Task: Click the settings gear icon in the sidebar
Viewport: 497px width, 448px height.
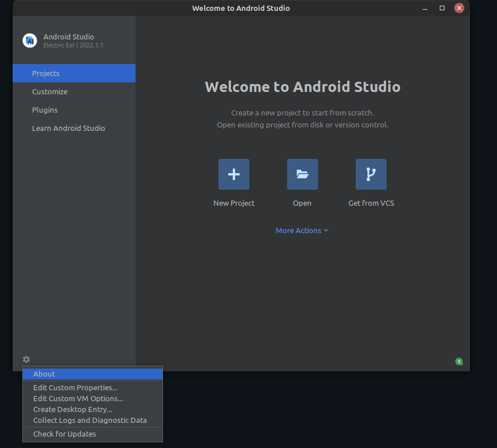Action: [x=26, y=359]
